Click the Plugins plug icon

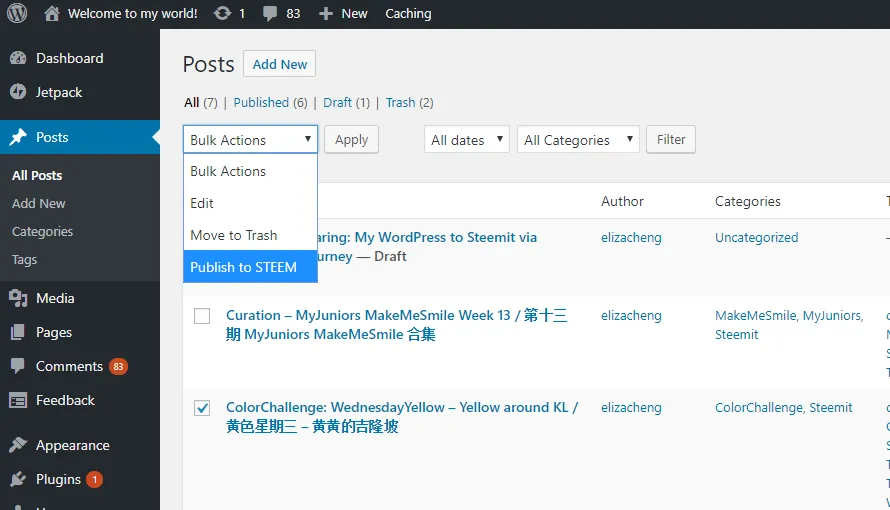tap(18, 479)
